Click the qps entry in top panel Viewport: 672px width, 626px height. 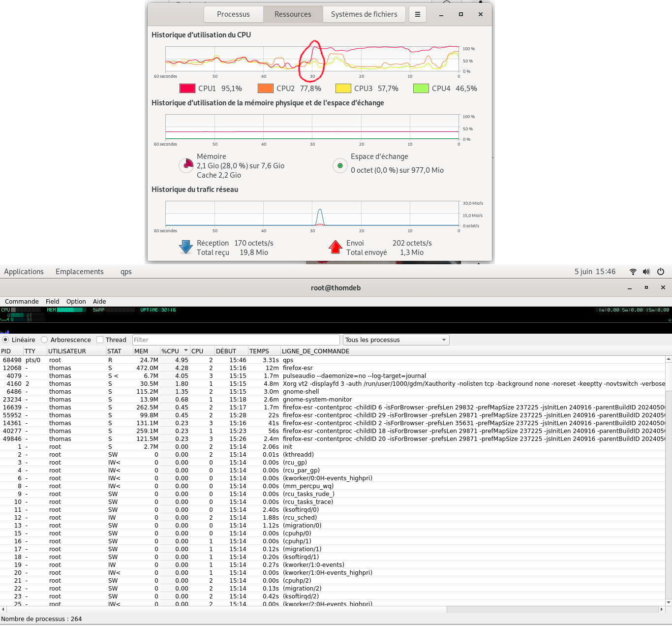click(x=126, y=272)
